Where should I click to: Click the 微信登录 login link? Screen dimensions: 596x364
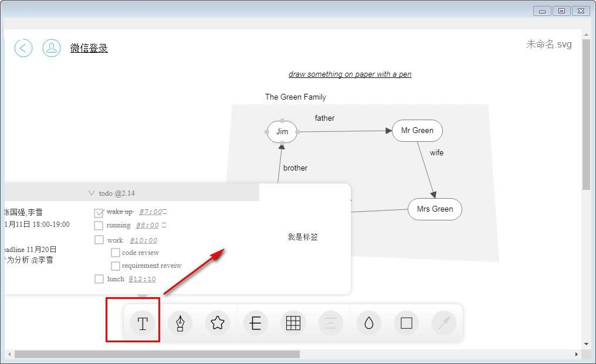(x=89, y=48)
